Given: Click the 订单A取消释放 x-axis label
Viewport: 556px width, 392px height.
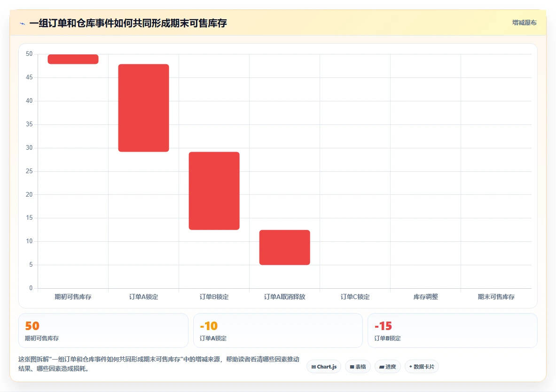Looking at the screenshot, I should coord(285,297).
